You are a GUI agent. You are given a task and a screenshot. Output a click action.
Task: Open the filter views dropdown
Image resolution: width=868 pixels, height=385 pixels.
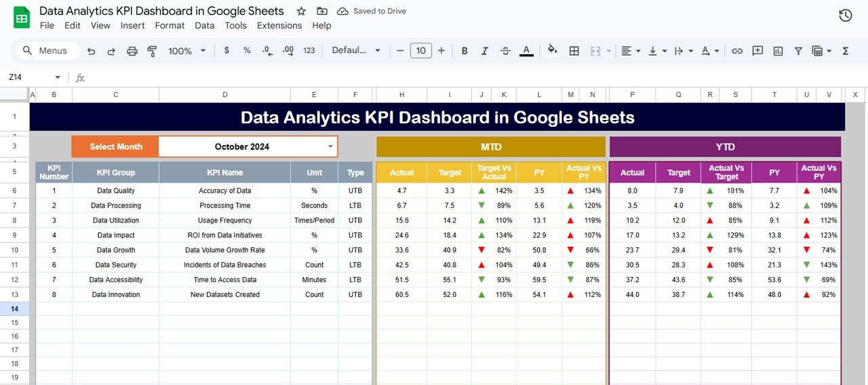click(822, 51)
